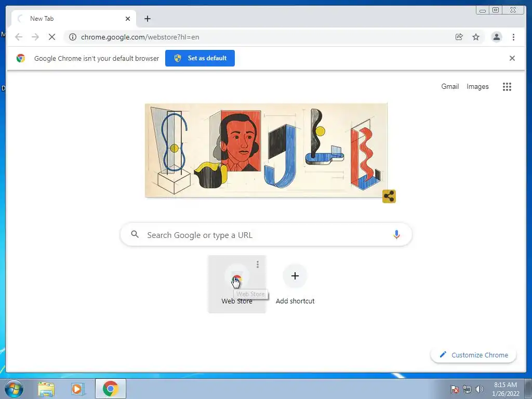Share this page icon in address bar
The height and width of the screenshot is (399, 532).
coord(459,37)
